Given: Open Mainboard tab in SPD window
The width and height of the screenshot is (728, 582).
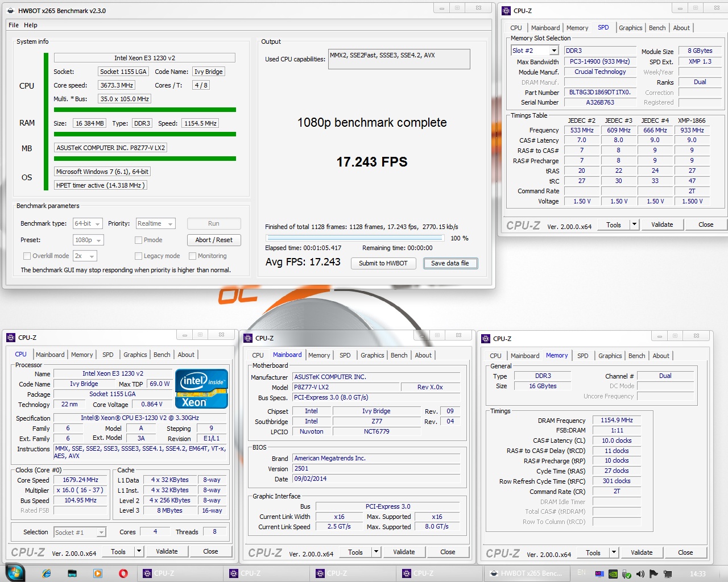Looking at the screenshot, I should tap(545, 28).
